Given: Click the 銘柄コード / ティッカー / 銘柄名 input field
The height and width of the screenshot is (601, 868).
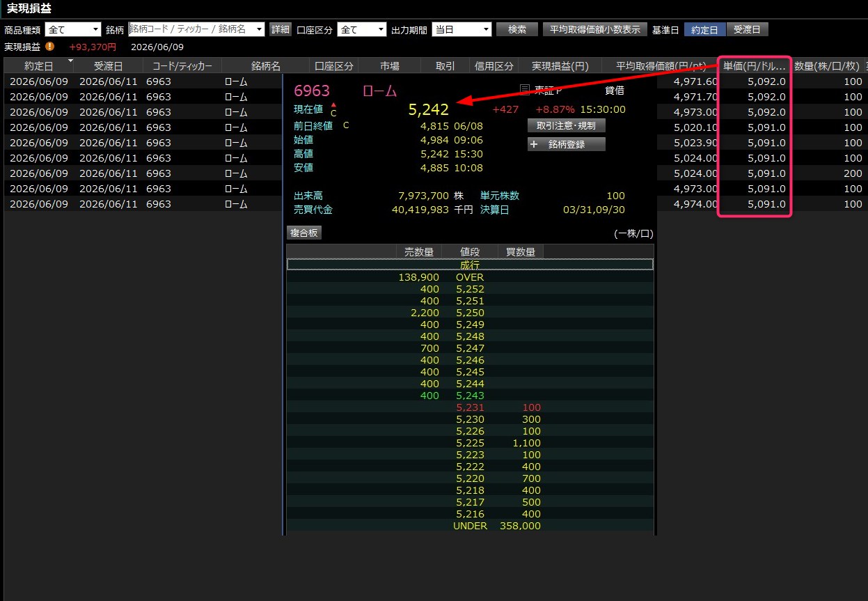Looking at the screenshot, I should tap(191, 29).
